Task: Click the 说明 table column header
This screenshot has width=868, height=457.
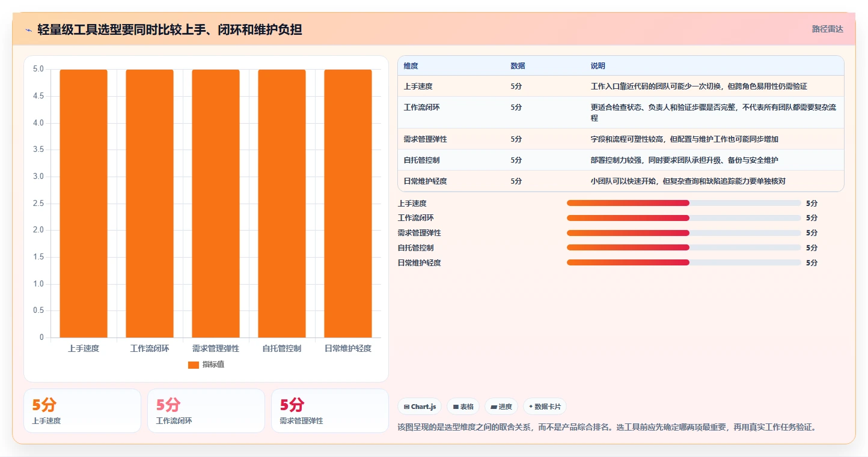Action: [598, 65]
